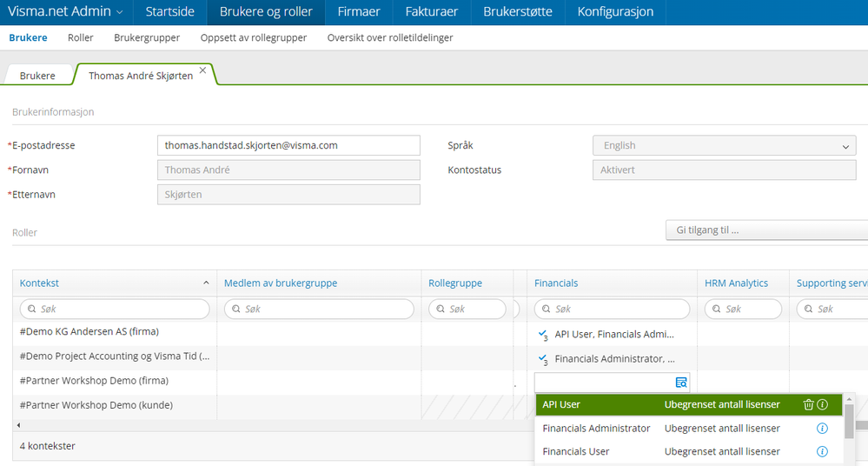Viewport: 868px width, 466px height.
Task: Close the Thomas André Skjørten tab
Action: tap(203, 70)
